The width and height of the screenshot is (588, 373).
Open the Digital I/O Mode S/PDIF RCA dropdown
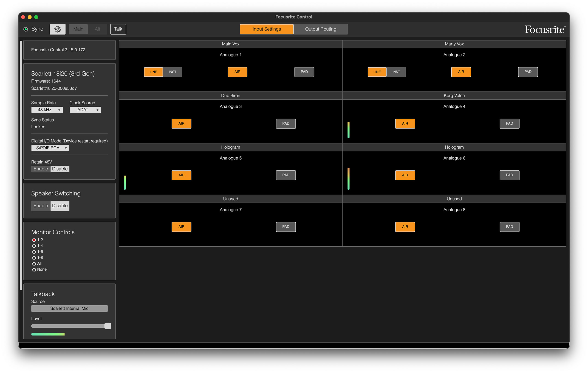[50, 148]
